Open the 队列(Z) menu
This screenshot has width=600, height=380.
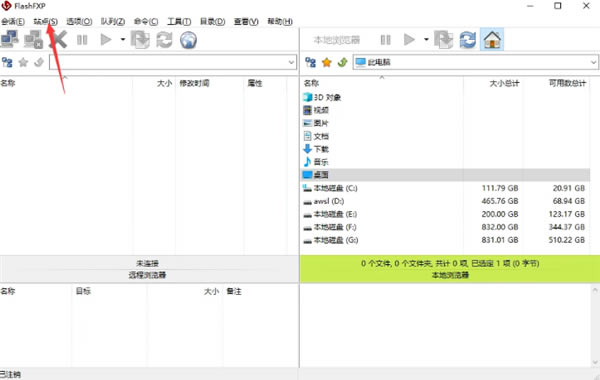pyautogui.click(x=112, y=21)
